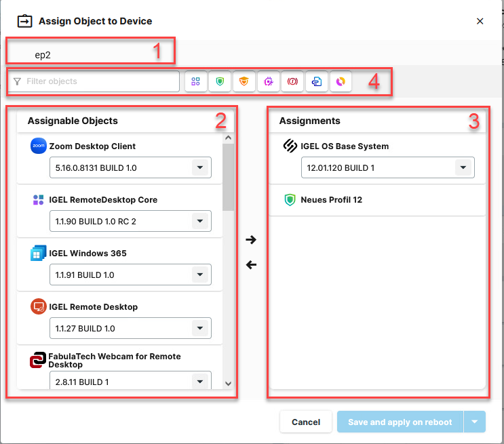Screen dimensions: 504x444
Task: Click the left arrow to unassign object
Action: pyautogui.click(x=251, y=265)
